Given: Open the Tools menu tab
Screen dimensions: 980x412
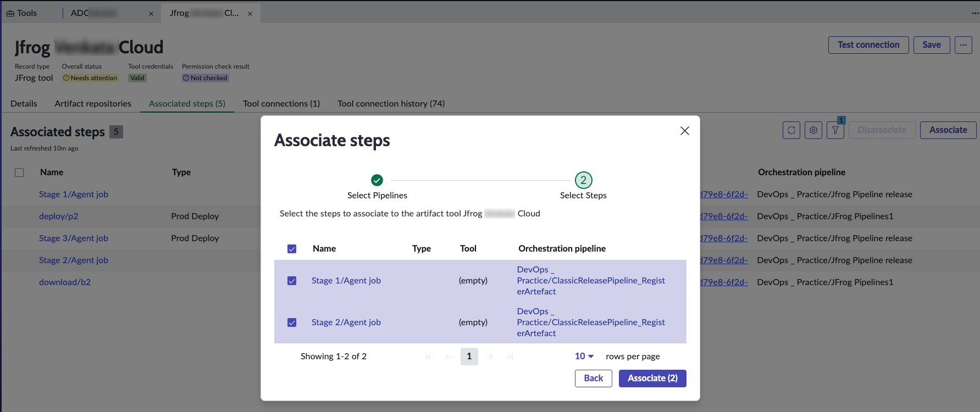Looking at the screenshot, I should click(22, 13).
